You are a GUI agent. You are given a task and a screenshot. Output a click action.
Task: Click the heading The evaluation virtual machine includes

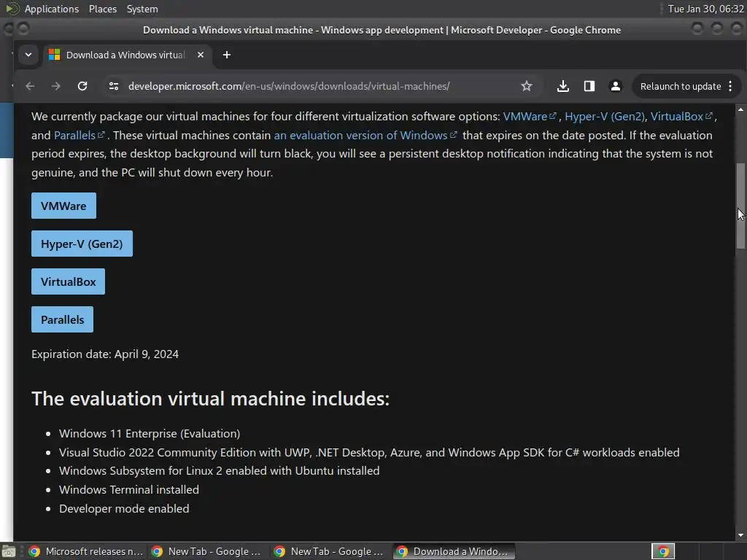click(x=210, y=399)
